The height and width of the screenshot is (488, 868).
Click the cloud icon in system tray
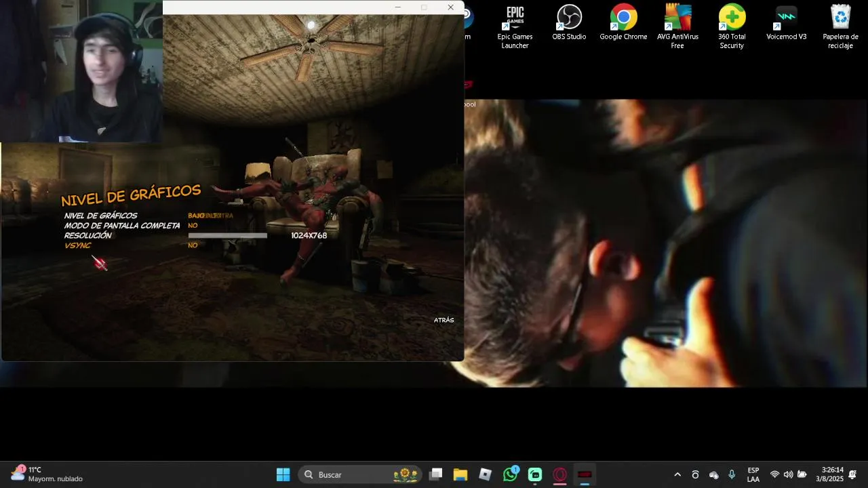(x=713, y=474)
